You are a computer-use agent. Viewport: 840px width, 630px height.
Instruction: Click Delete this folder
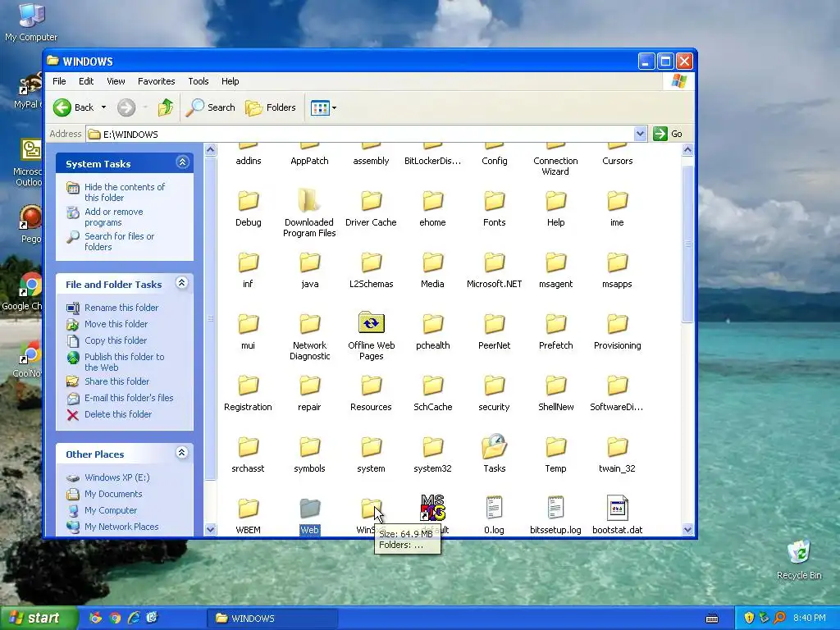118,414
